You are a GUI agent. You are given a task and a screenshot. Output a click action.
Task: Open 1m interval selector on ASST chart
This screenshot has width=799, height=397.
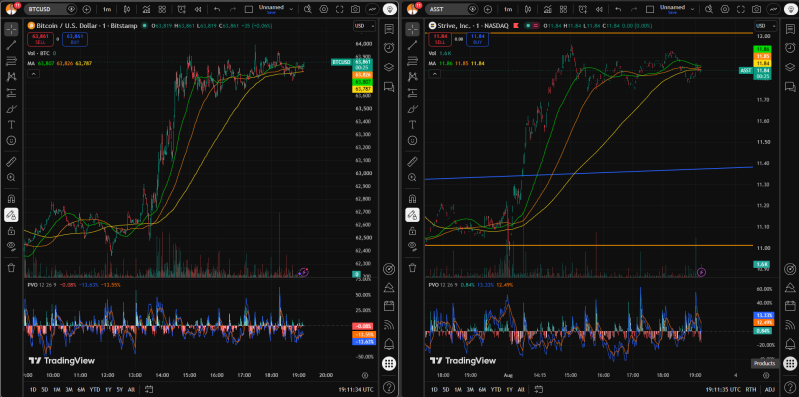tap(508, 9)
